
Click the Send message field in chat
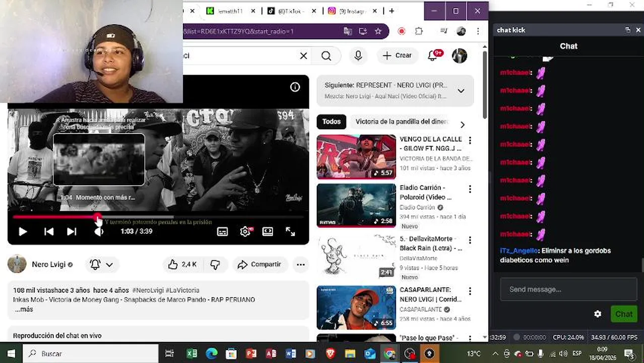[x=568, y=289]
